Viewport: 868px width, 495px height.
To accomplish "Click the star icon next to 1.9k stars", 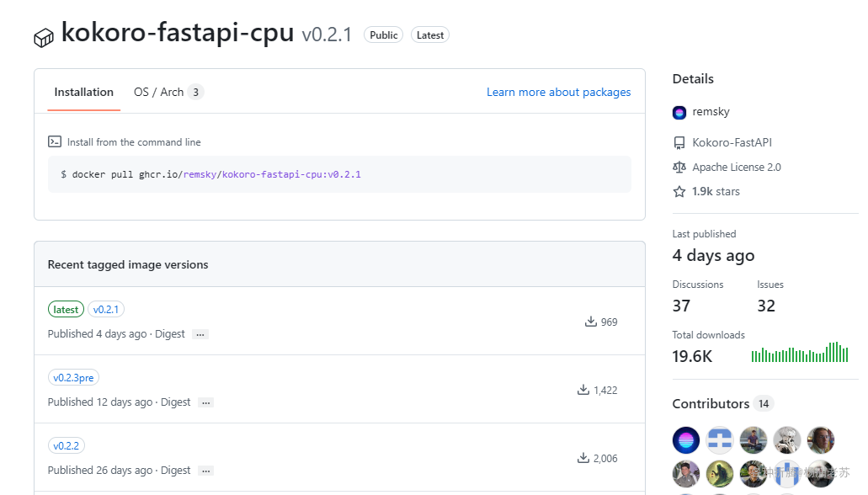I will pyautogui.click(x=679, y=192).
